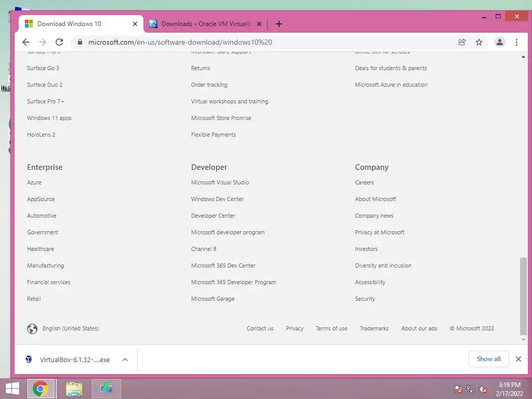Click the installer icon in taskbar
The width and height of the screenshot is (532, 399).
point(106,389)
